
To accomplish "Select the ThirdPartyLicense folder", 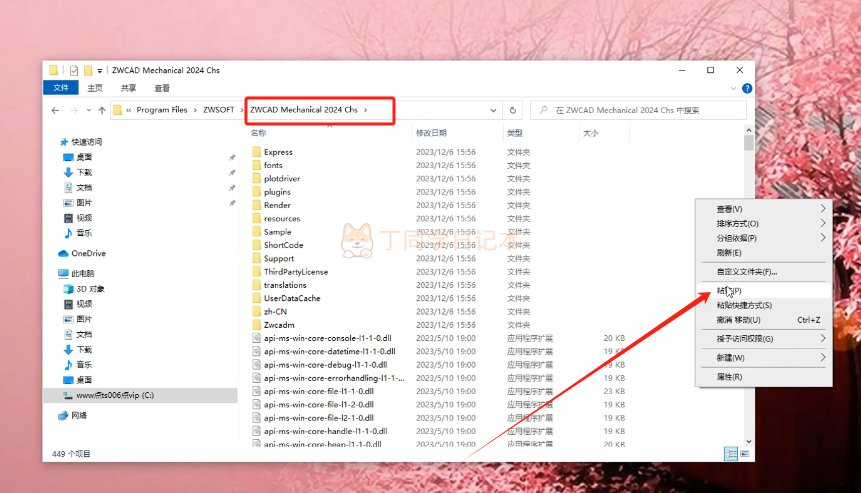I will [295, 272].
